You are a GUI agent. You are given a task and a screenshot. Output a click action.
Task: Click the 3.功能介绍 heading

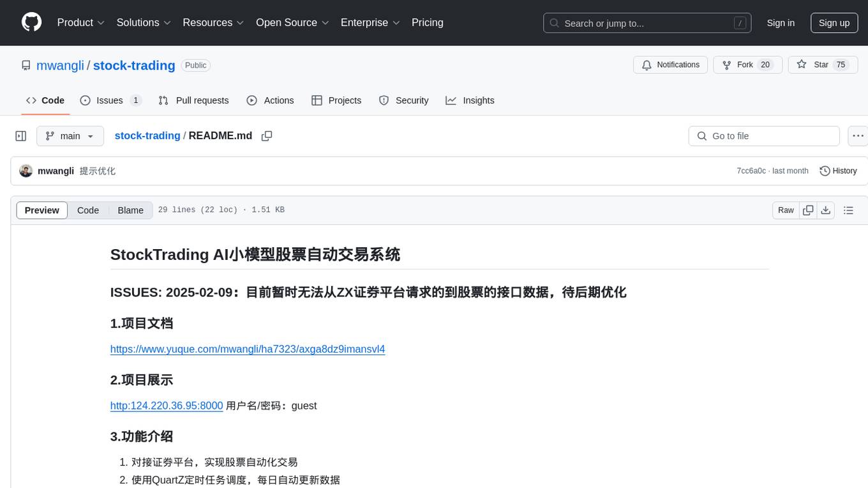(x=142, y=437)
